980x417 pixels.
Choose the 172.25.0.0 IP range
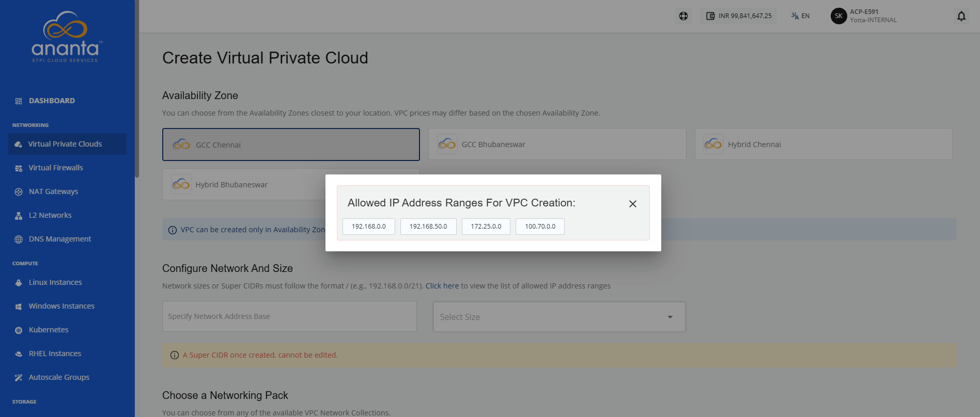coord(486,227)
